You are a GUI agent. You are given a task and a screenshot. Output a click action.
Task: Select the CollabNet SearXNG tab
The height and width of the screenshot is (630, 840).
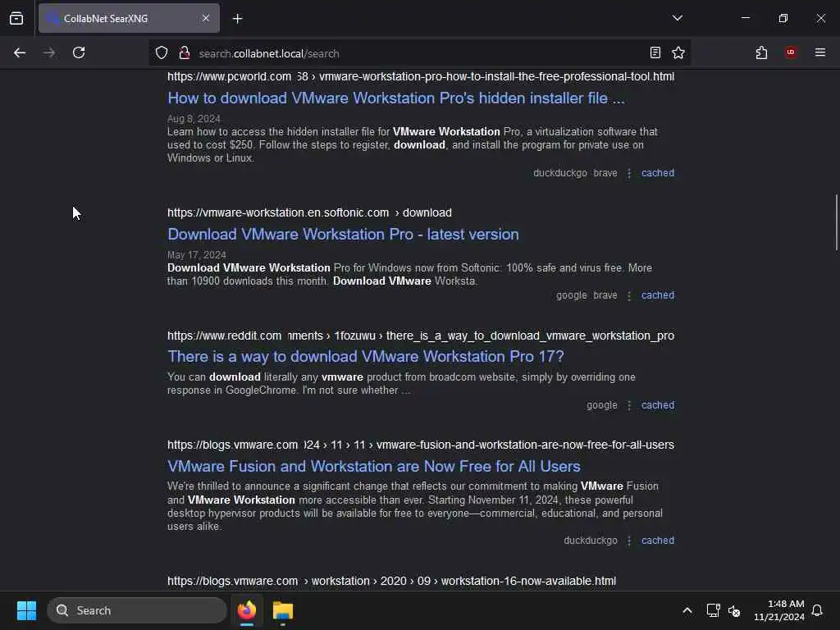(129, 18)
